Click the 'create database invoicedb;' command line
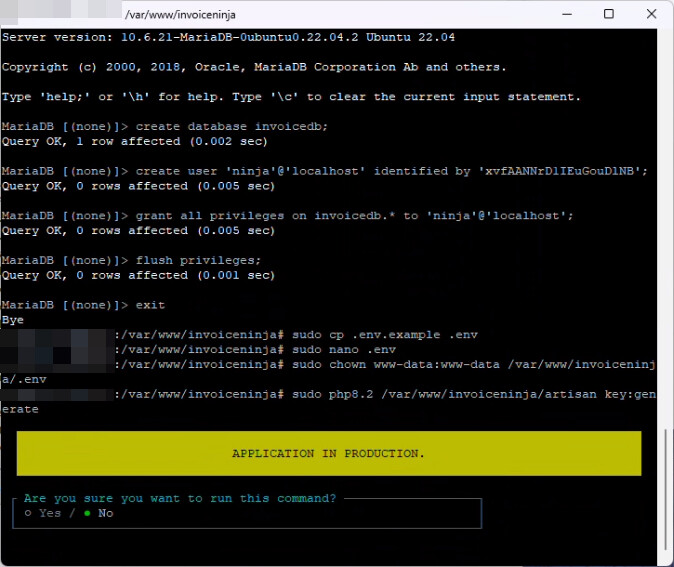The width and height of the screenshot is (674, 567). click(x=165, y=126)
